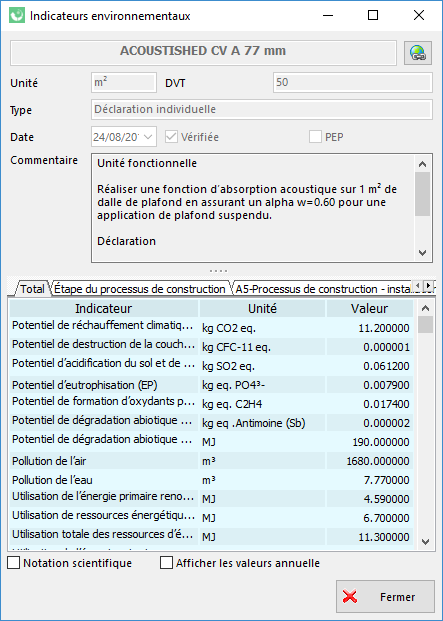Click the Unité field showing m²
The image size is (443, 621).
(x=124, y=82)
